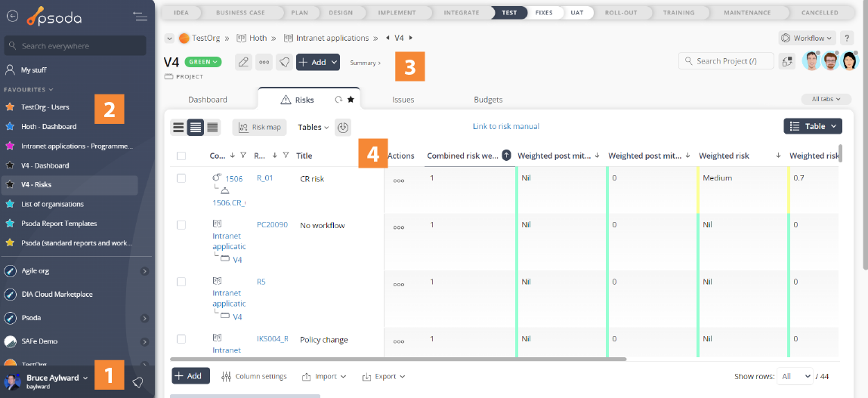Tick the checkbox for CR risk row
868x398 pixels.
(181, 178)
